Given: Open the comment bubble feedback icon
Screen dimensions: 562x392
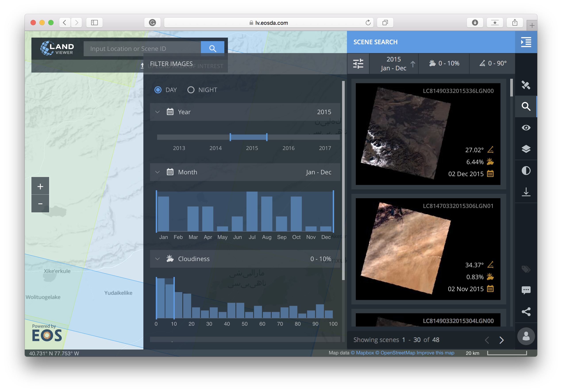Looking at the screenshot, I should pos(526,290).
